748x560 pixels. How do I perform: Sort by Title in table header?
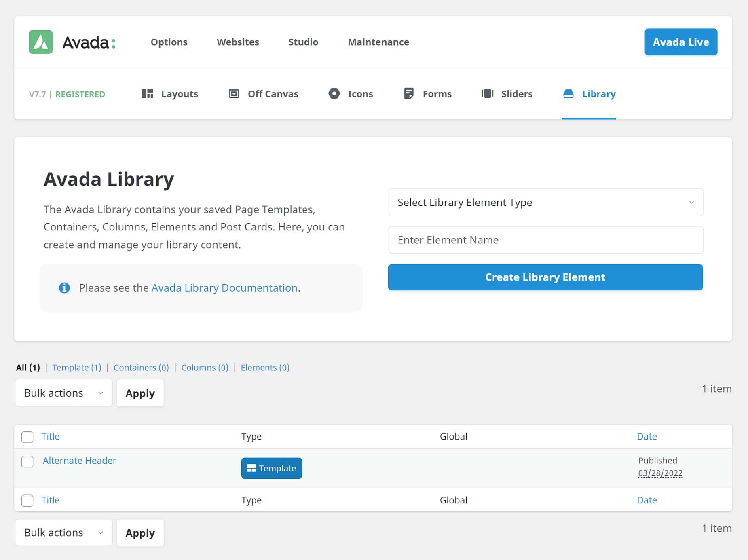point(51,436)
